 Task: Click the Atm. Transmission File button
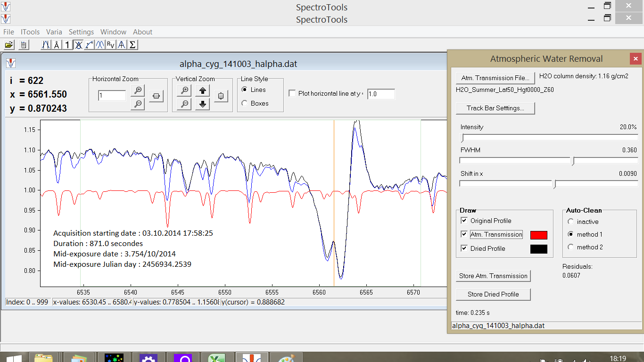tap(495, 78)
